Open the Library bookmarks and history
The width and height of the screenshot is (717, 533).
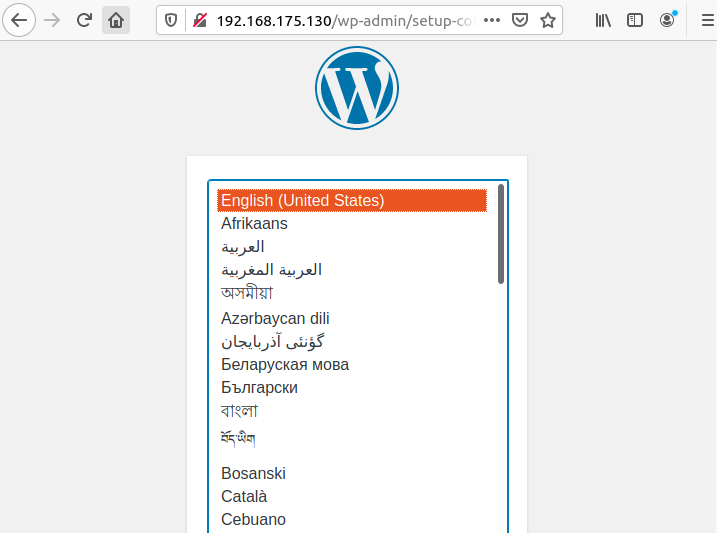(603, 20)
